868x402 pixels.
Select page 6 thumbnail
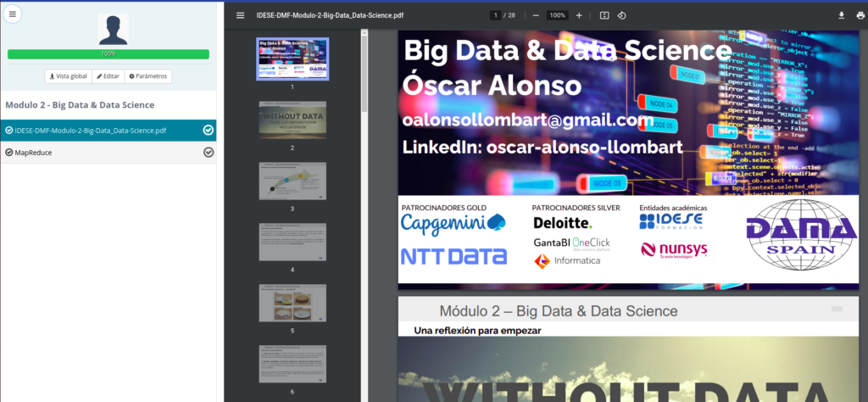click(x=292, y=364)
